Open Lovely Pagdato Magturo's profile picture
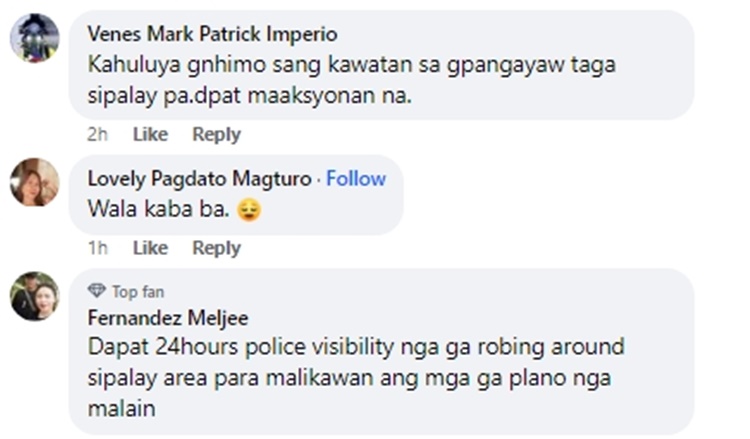Screen dimensions: 750x439 pyautogui.click(x=34, y=182)
